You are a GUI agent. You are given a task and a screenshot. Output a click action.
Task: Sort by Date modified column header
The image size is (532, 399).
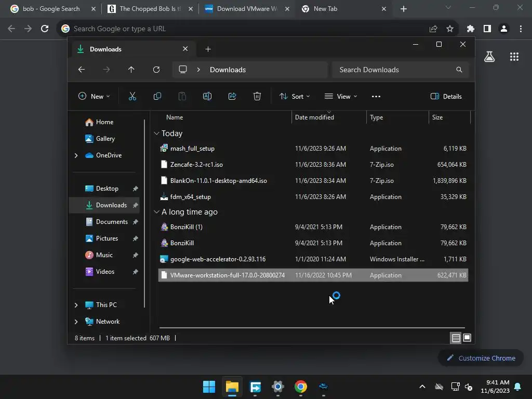pos(329,117)
